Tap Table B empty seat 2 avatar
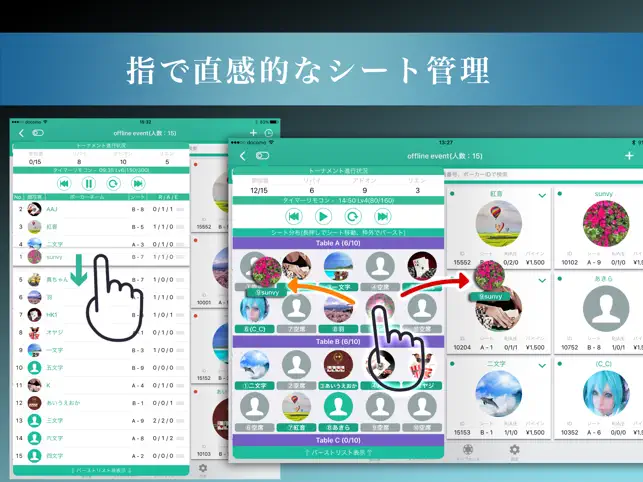Screen dimensions: 643x482 coord(296,365)
